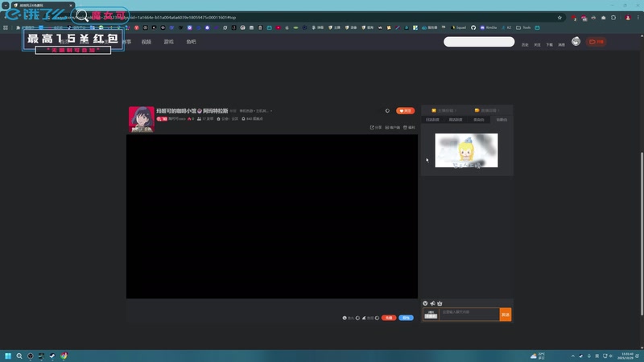Click the site search box
The height and width of the screenshot is (362, 644).
point(479,42)
